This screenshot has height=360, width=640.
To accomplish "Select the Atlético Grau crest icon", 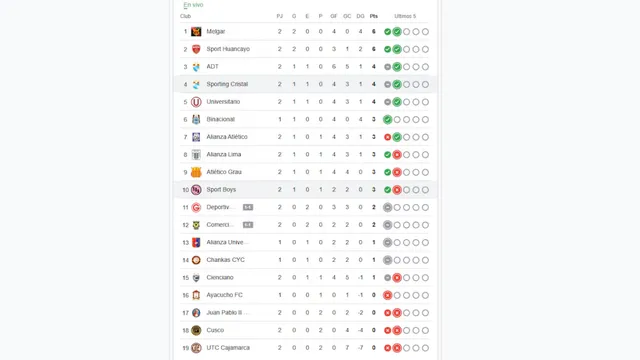I will coord(196,172).
